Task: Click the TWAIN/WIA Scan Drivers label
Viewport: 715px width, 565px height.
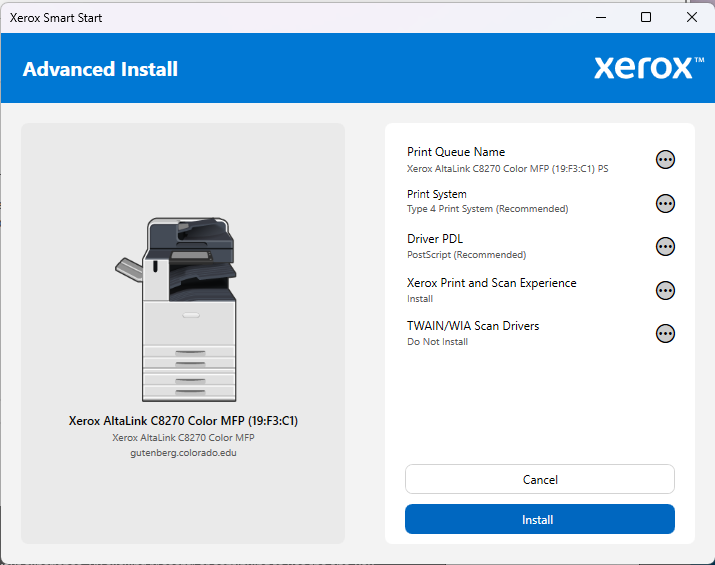Action: click(473, 326)
